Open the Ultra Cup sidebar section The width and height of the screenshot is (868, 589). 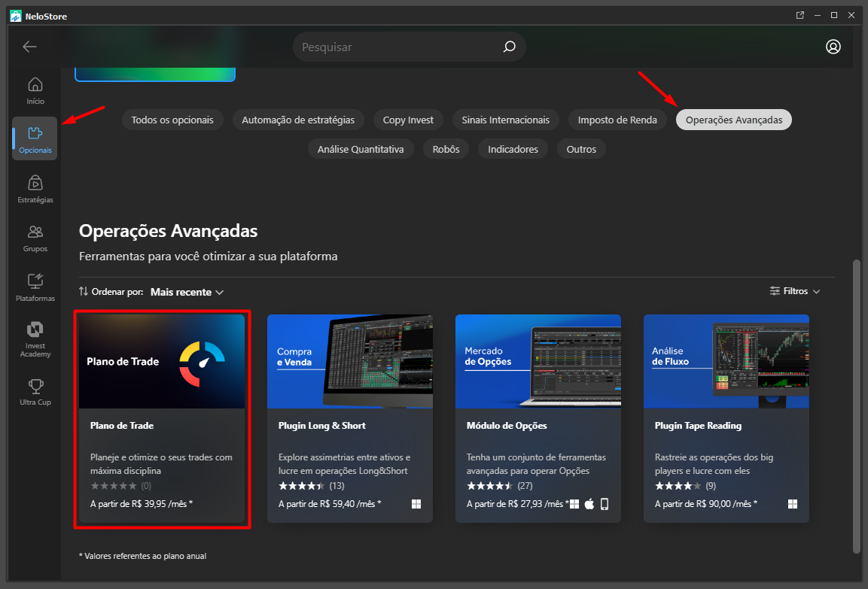35,392
